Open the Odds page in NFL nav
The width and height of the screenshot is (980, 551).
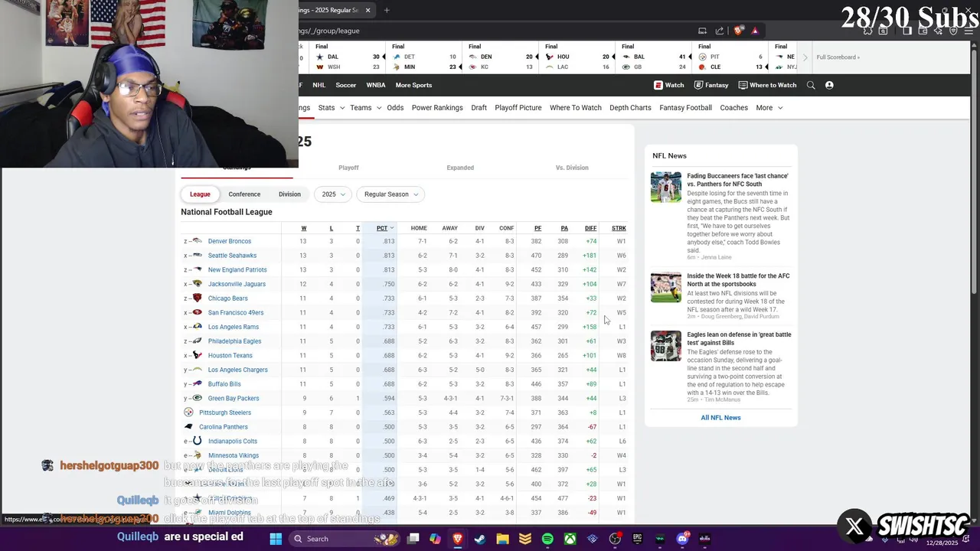[x=395, y=108]
